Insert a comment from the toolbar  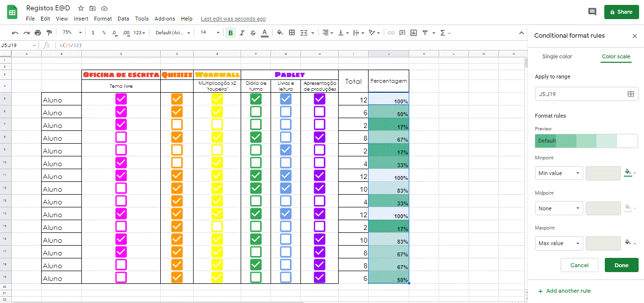[x=402, y=33]
